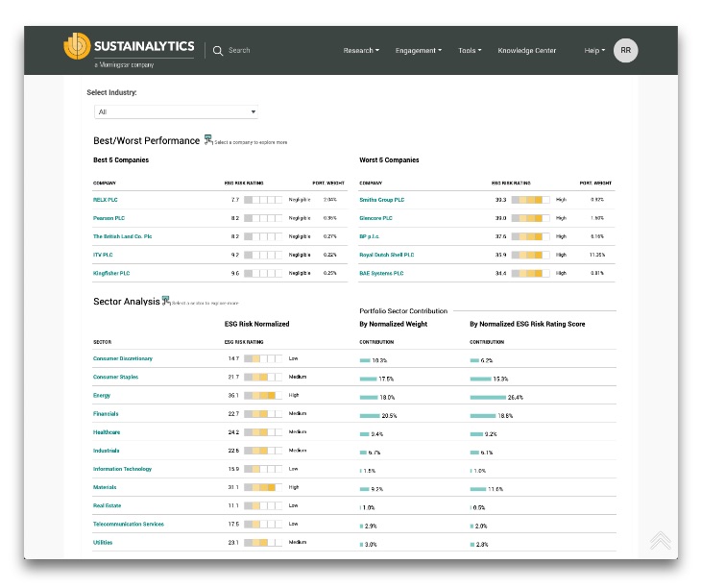The height and width of the screenshot is (588, 701).
Task: Open BP p.l.c. company link
Action: tap(370, 236)
